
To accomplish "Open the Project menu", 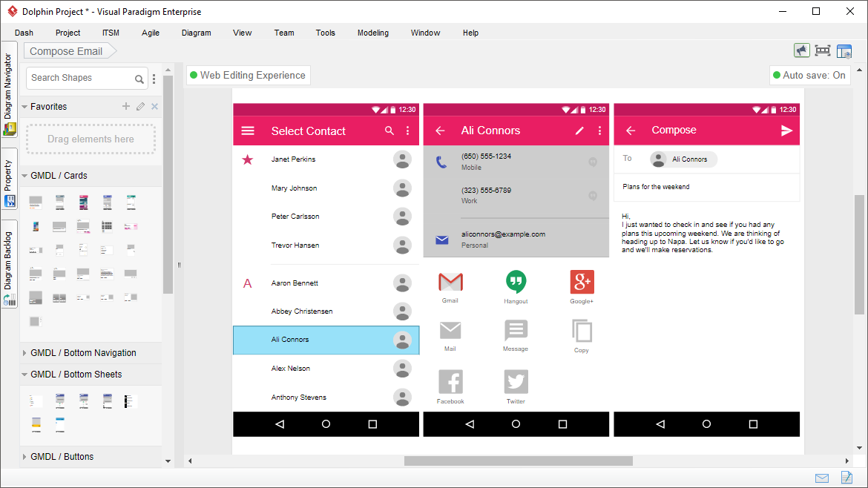I will pos(68,33).
